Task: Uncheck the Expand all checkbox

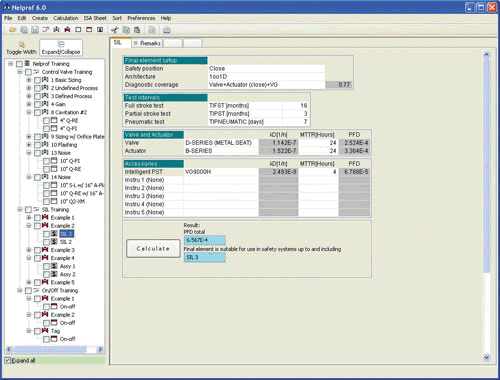Action: click(8, 360)
